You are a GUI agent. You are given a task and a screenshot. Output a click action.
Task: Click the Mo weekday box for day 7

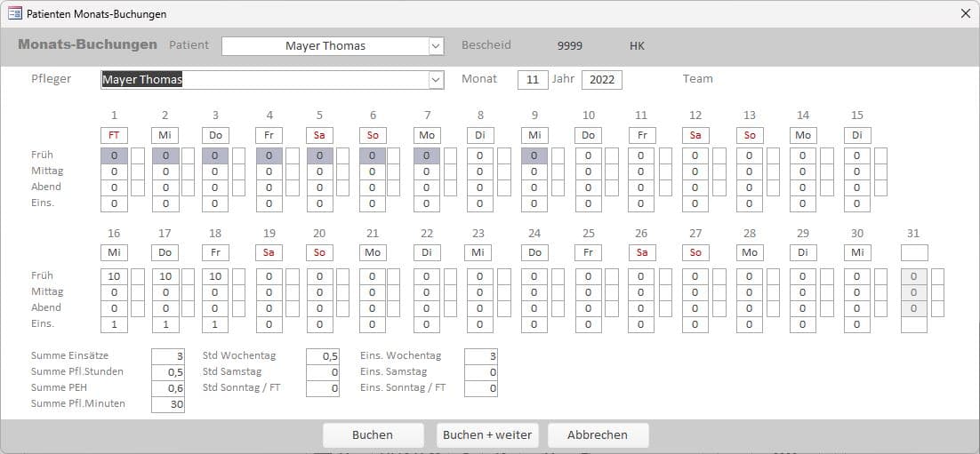click(x=426, y=136)
